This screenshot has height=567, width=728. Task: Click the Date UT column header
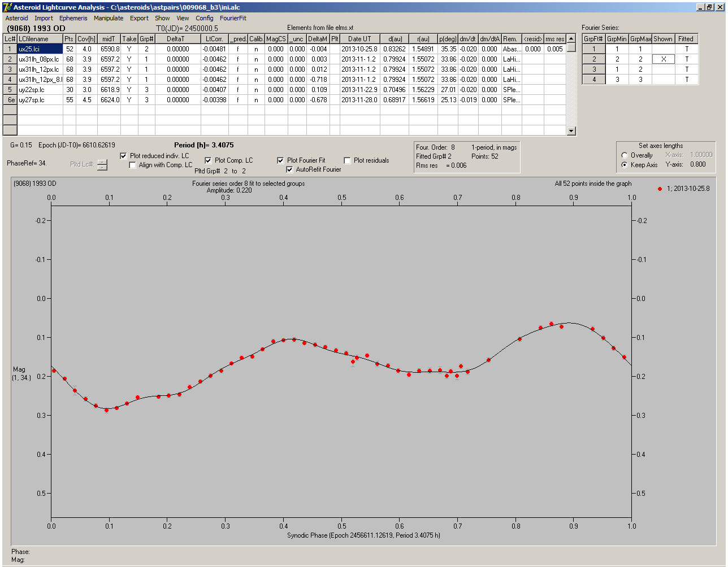[359, 39]
